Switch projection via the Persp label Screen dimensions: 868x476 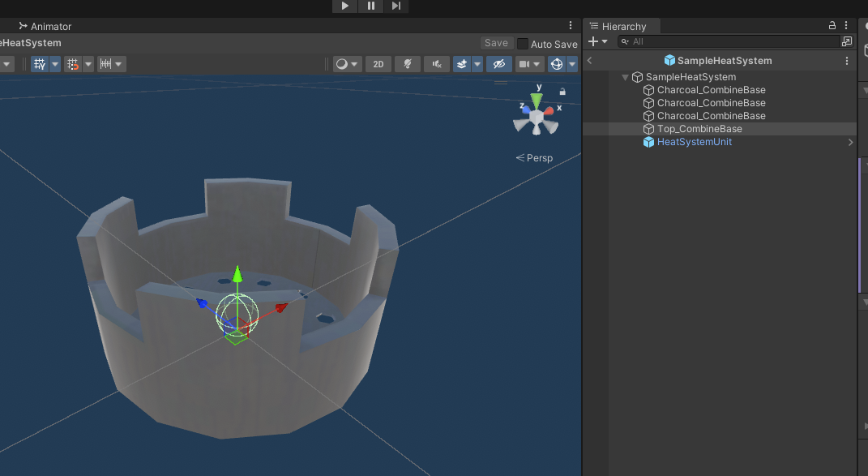tap(534, 158)
